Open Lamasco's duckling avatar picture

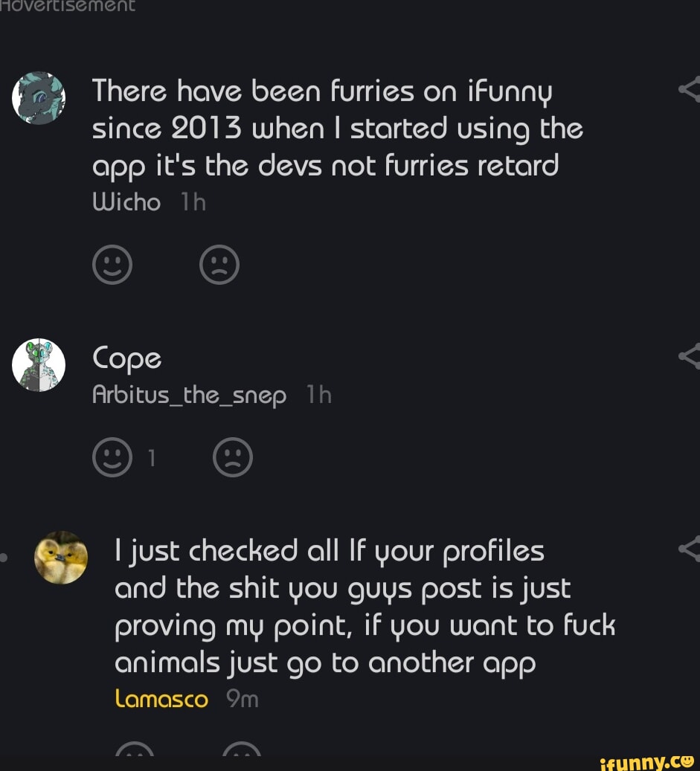pyautogui.click(x=61, y=557)
